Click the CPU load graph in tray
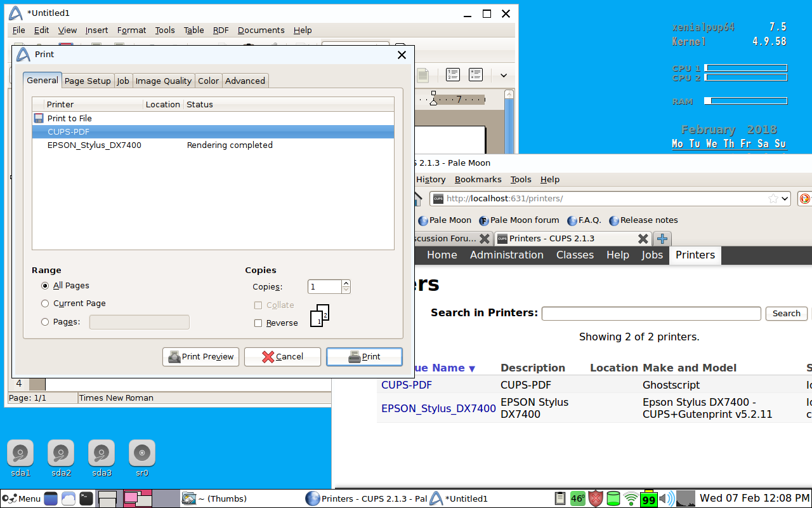The width and height of the screenshot is (812, 508). (686, 498)
